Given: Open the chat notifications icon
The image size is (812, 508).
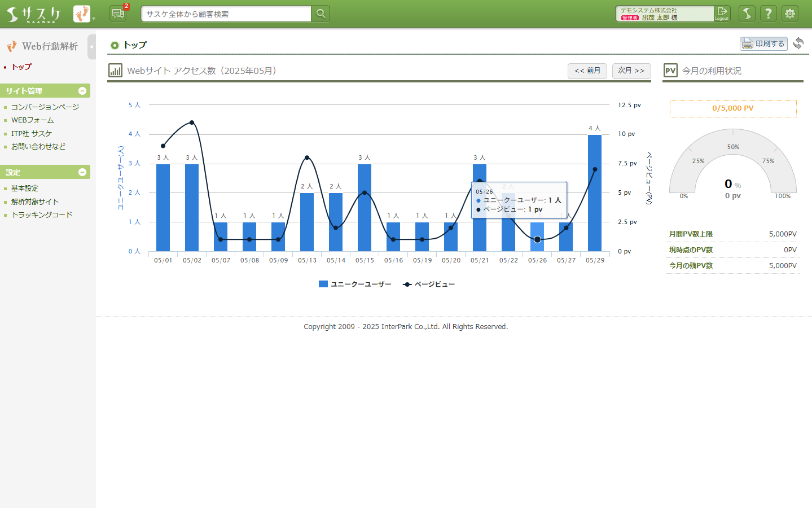Looking at the screenshot, I should [118, 14].
